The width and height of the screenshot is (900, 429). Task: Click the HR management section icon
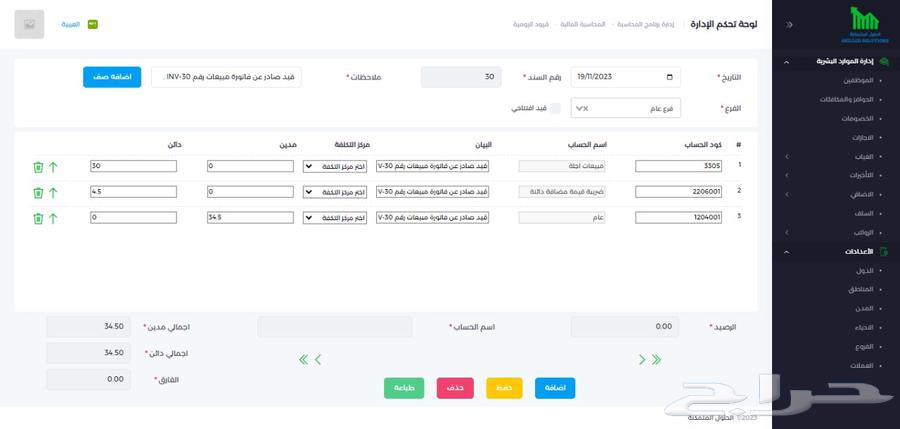point(884,61)
